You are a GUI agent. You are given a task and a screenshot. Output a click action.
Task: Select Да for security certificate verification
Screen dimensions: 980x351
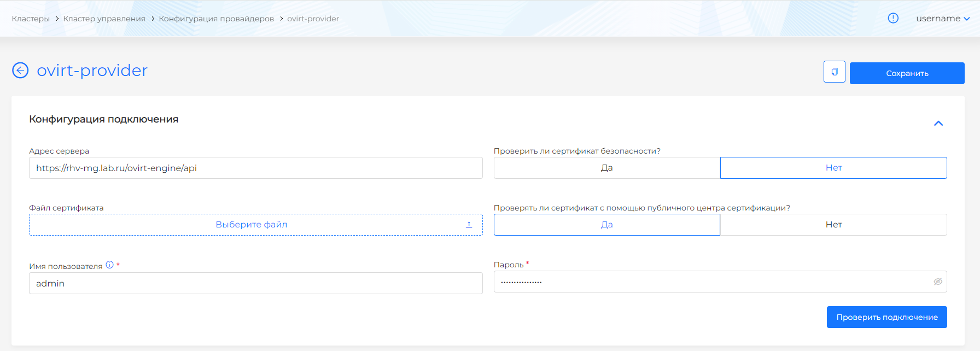pyautogui.click(x=606, y=168)
